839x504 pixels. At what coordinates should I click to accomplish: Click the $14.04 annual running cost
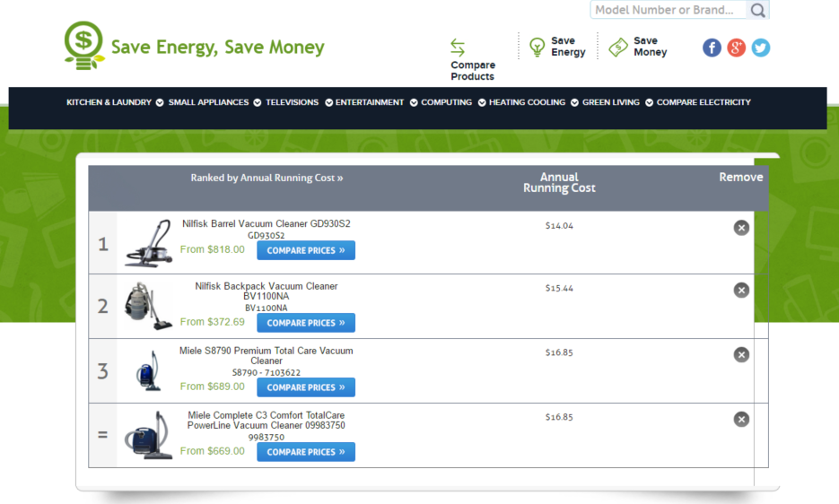click(559, 226)
